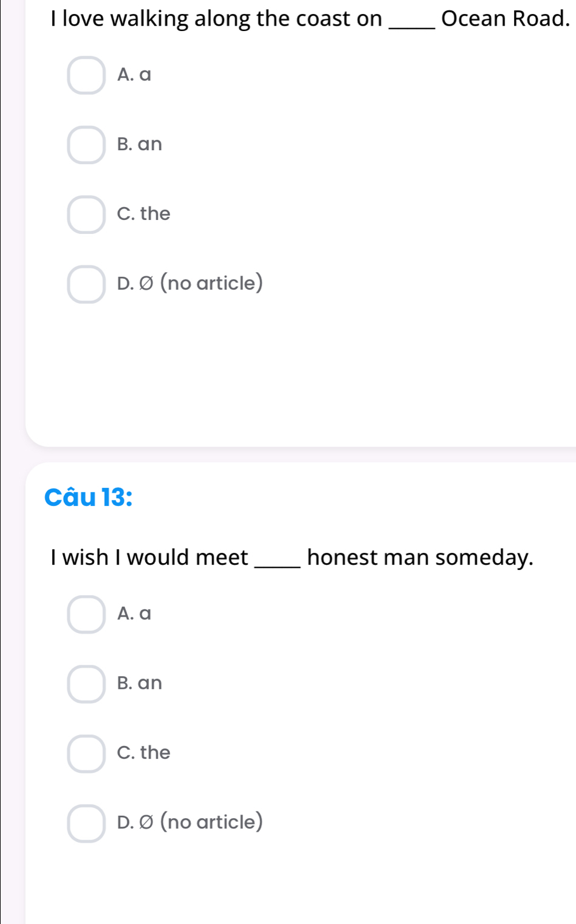Screen dimensions: 576x924
Task: Pick radio button D no article in Câu 13
Action: (x=86, y=823)
